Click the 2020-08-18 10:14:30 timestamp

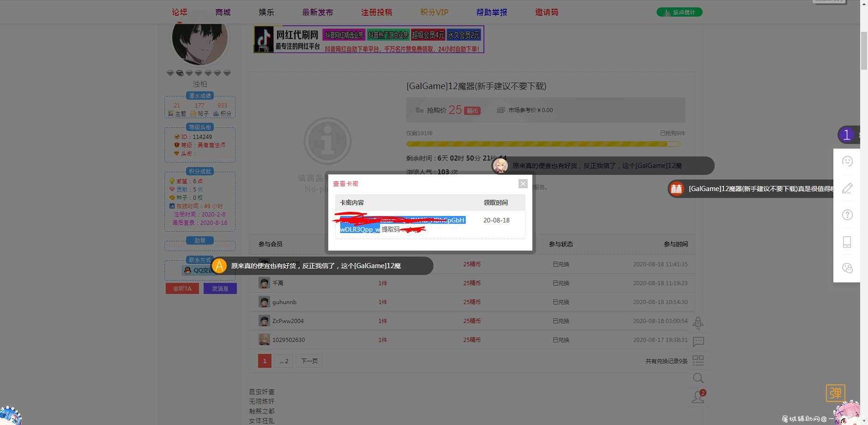(x=660, y=302)
